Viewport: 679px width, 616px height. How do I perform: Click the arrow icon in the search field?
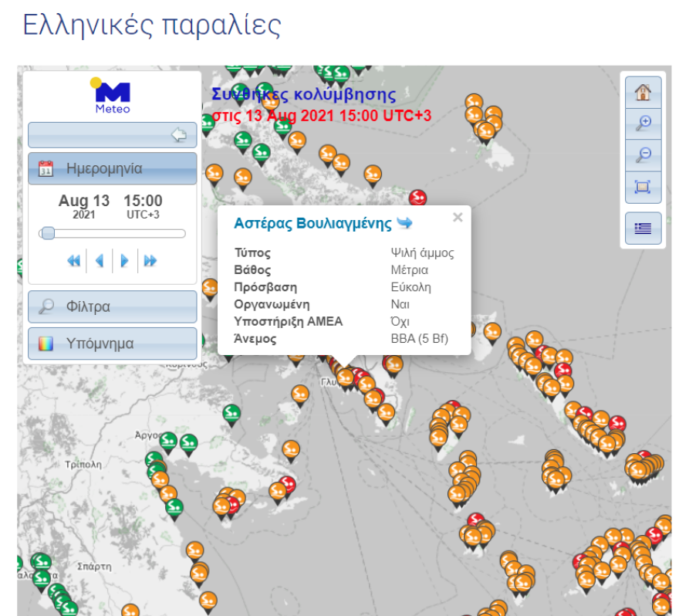(x=179, y=135)
